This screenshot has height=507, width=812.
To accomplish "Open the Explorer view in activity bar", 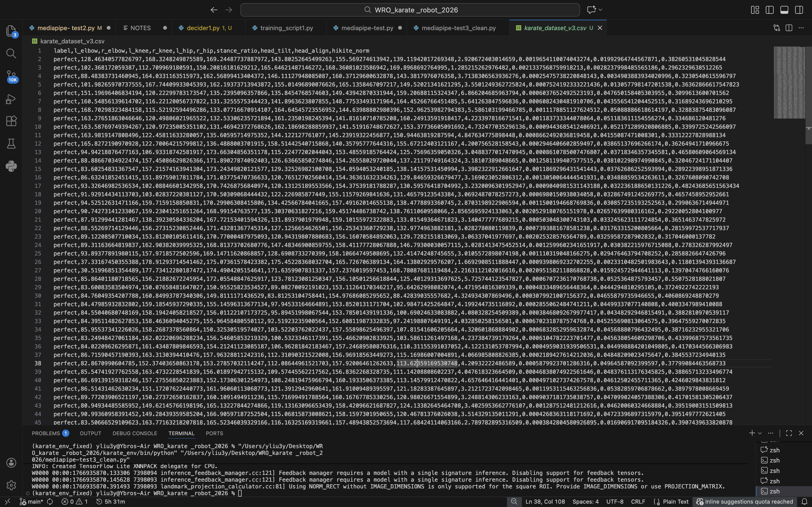I will pyautogui.click(x=11, y=31).
